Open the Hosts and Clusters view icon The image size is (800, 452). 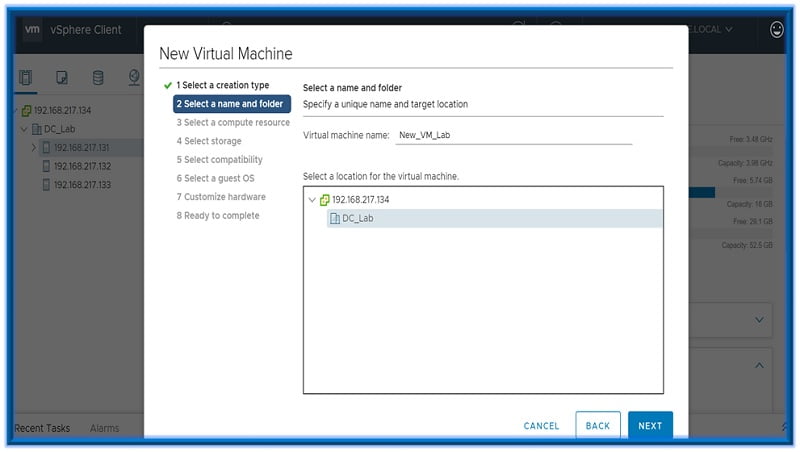click(x=27, y=78)
